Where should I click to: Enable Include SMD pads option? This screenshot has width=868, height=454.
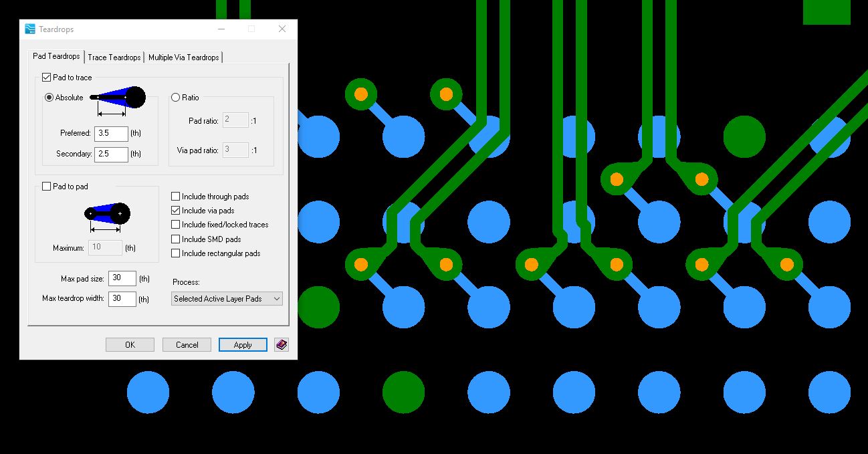[x=176, y=239]
